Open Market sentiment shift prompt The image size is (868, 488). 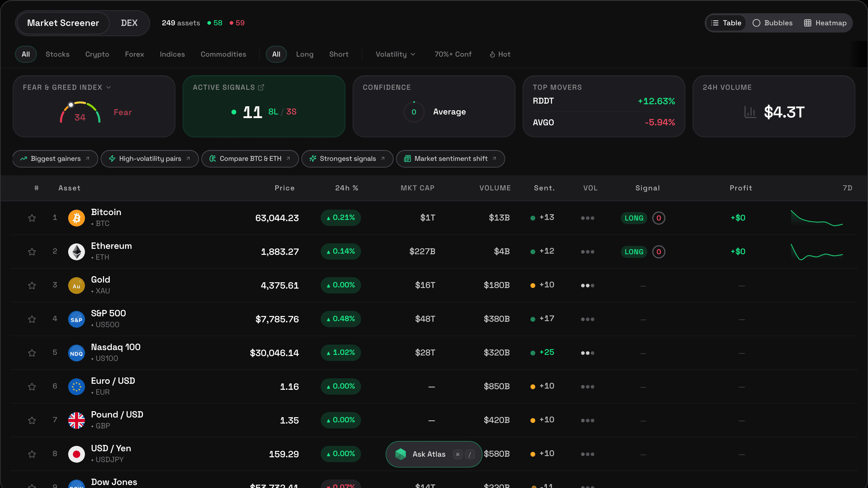451,159
